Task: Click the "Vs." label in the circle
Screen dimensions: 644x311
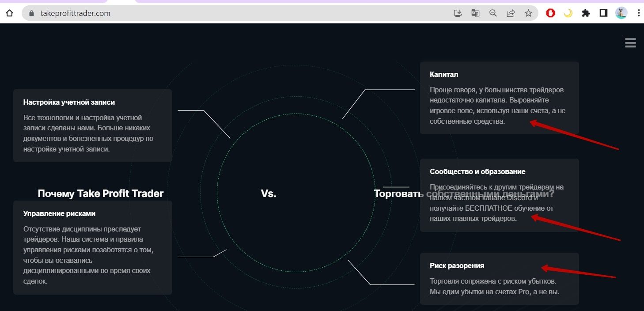Action: pos(269,193)
